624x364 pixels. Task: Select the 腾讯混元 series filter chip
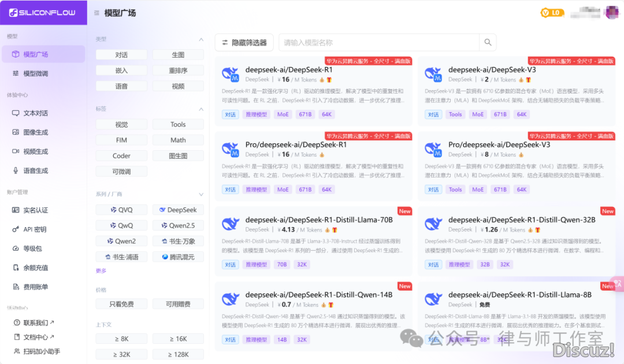click(x=178, y=257)
